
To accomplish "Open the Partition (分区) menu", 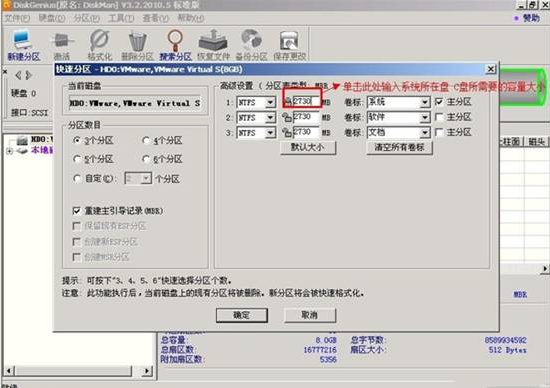I will [86, 18].
